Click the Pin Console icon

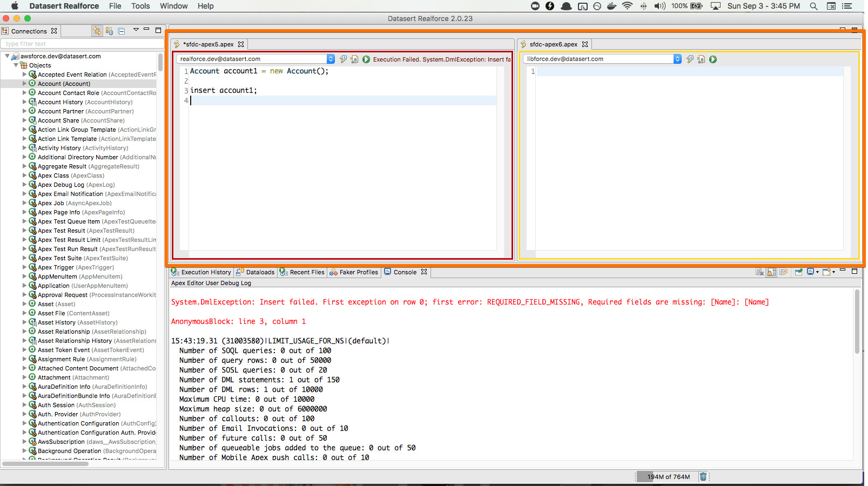[798, 272]
